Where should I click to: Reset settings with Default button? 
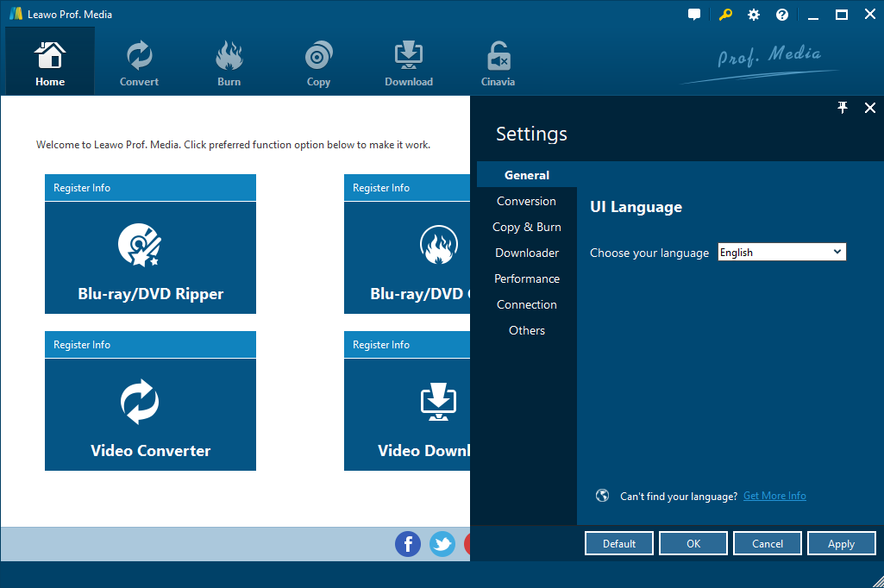pos(618,544)
